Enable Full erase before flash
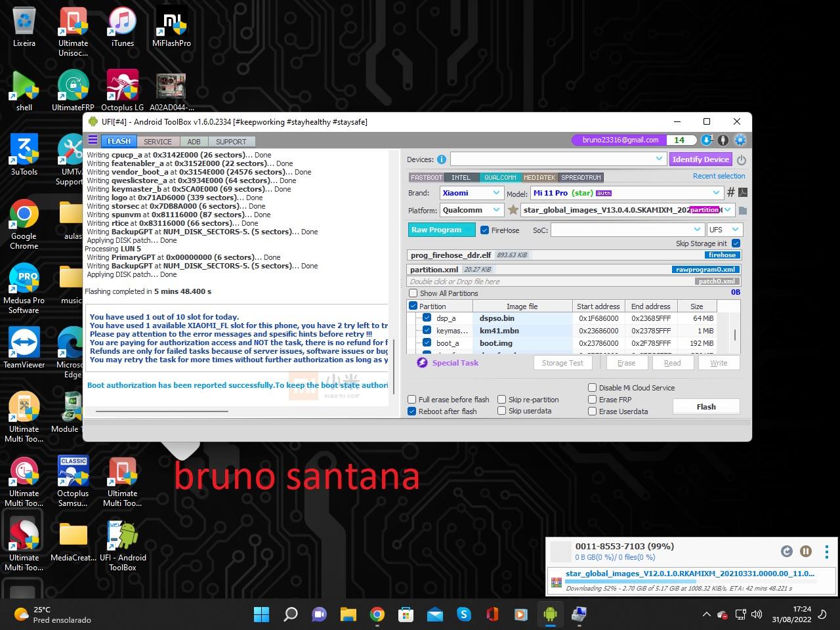840x630 pixels. (x=412, y=399)
